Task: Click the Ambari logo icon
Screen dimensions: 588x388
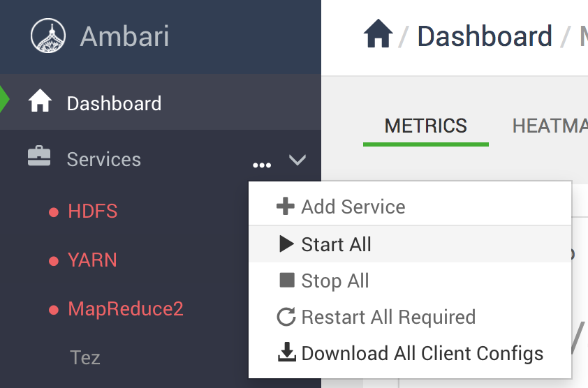Action: [x=48, y=36]
